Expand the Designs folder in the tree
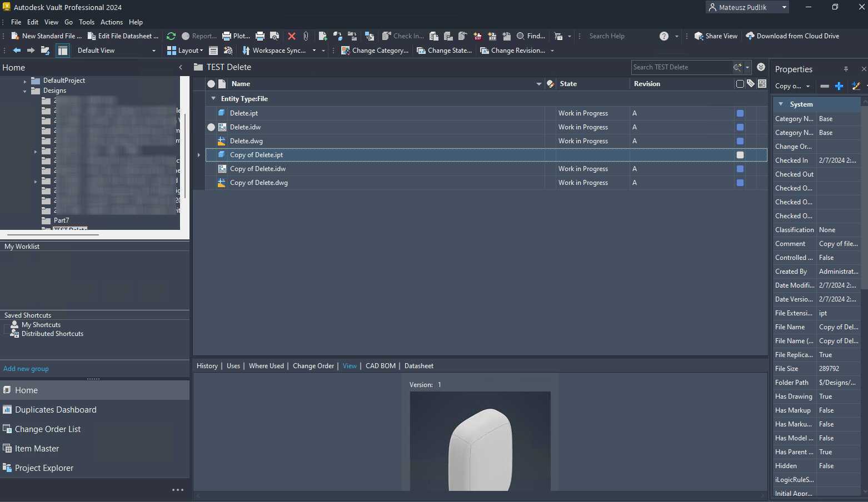The width and height of the screenshot is (868, 502). point(24,91)
